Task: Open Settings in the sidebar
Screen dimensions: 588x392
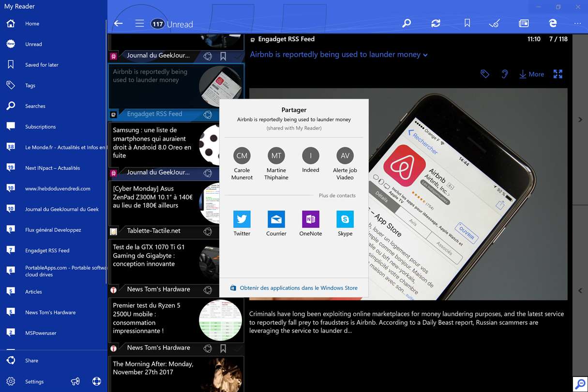Action: [34, 381]
